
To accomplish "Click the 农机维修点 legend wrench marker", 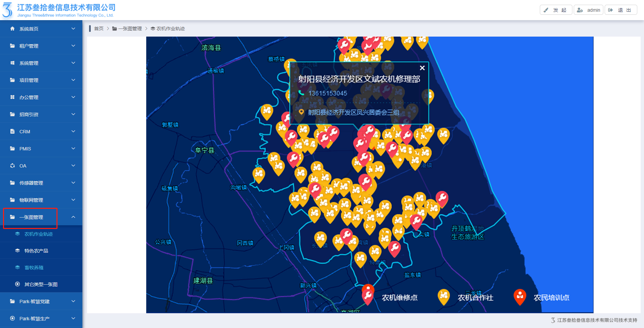I will (368, 296).
